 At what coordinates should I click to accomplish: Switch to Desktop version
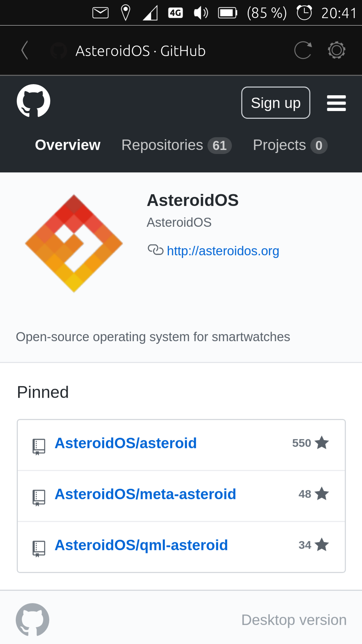pos(294,620)
